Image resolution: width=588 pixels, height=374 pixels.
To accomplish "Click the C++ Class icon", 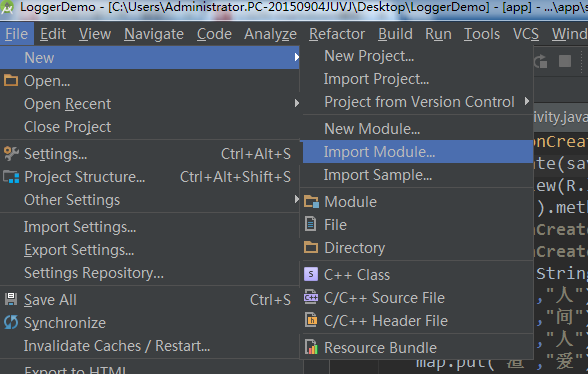I will [311, 274].
